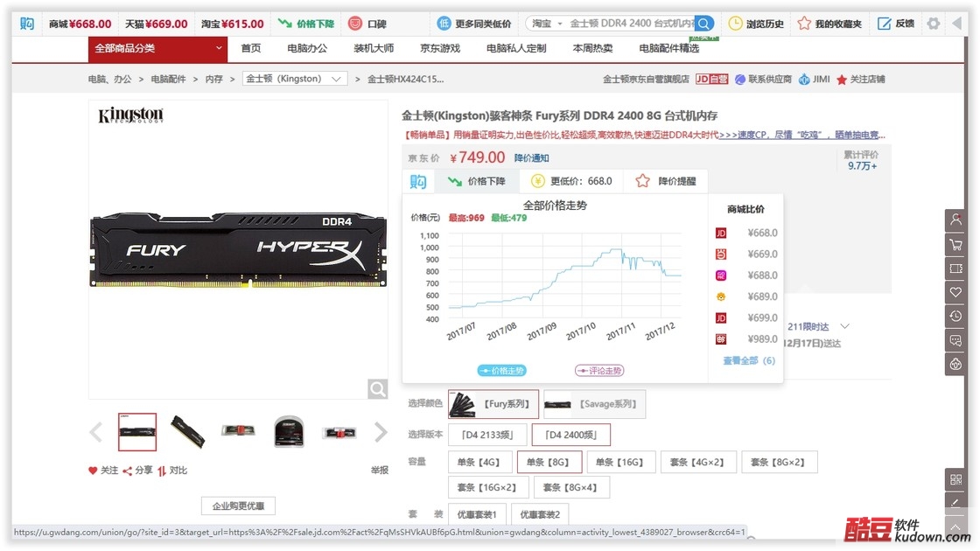Screen dimensions: 980x551
Task: Open the chat bubble icon in right sidebar
Action: click(x=955, y=340)
